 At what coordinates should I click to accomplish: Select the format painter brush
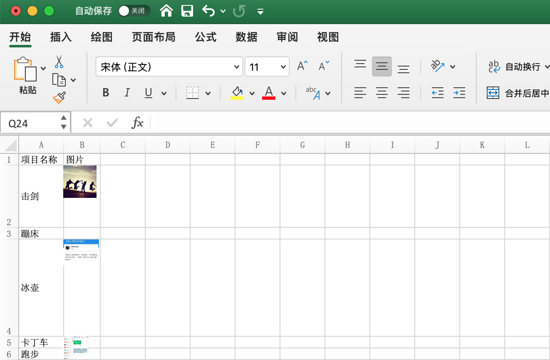[59, 98]
